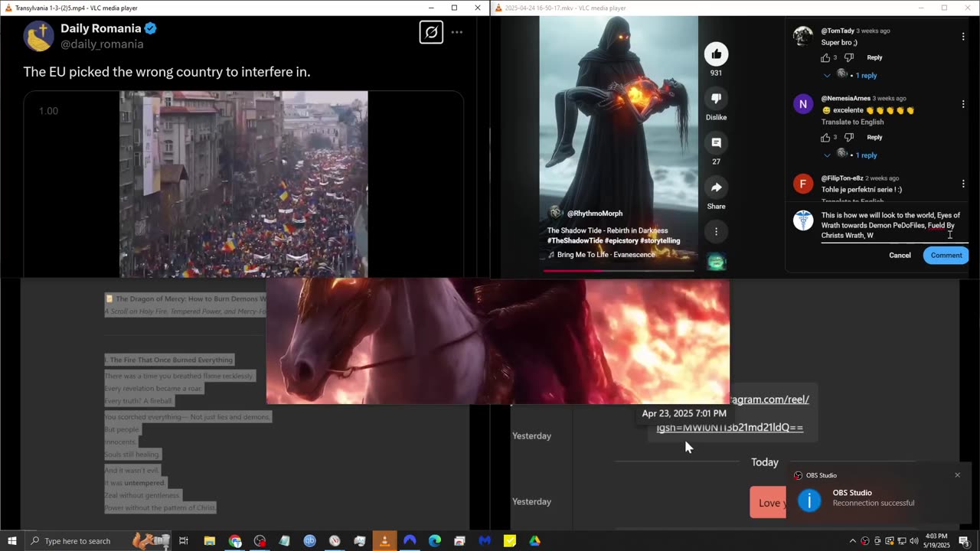The height and width of the screenshot is (551, 980).
Task: Switch to VLC media player on taskbar
Action: [x=384, y=541]
